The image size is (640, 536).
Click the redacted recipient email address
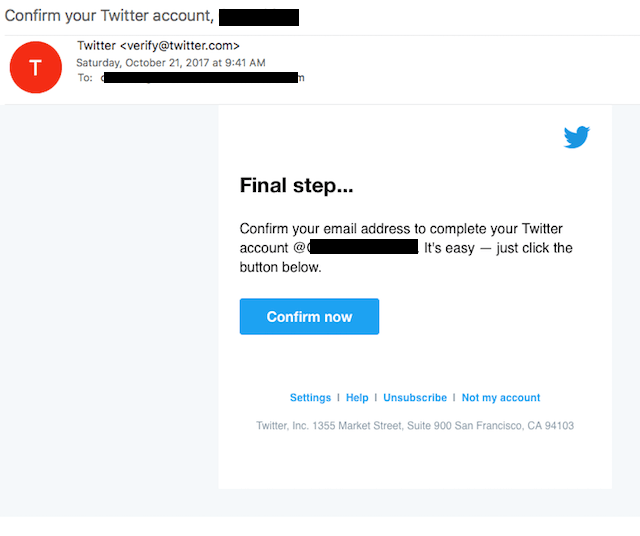[x=202, y=78]
